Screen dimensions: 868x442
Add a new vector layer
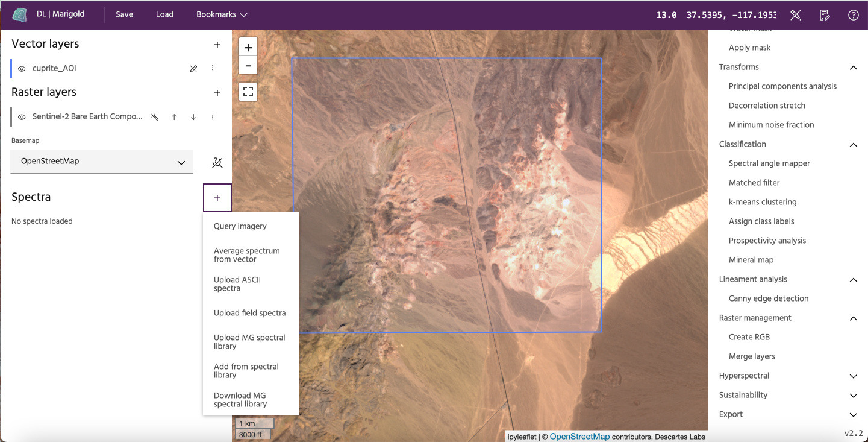(217, 45)
